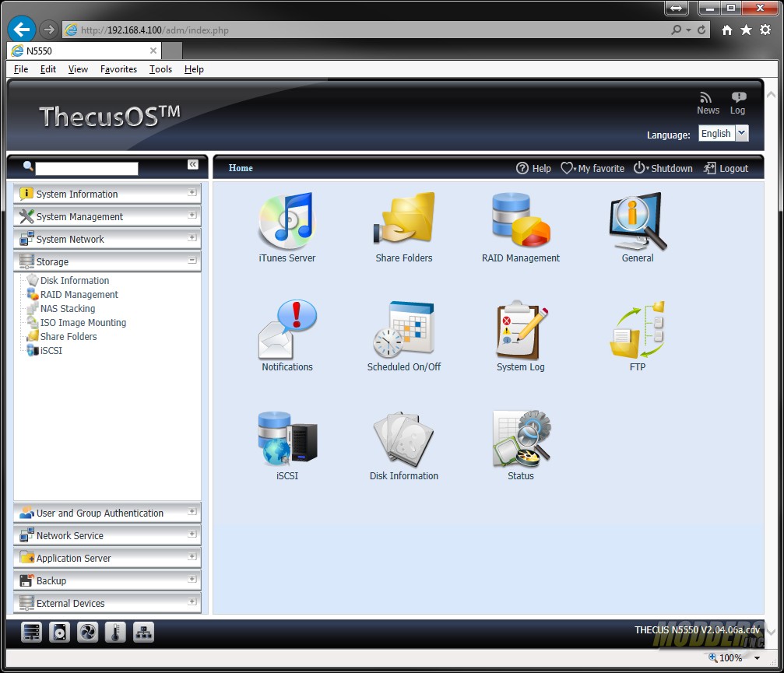
Task: Close the N5550 tab
Action: tap(153, 51)
